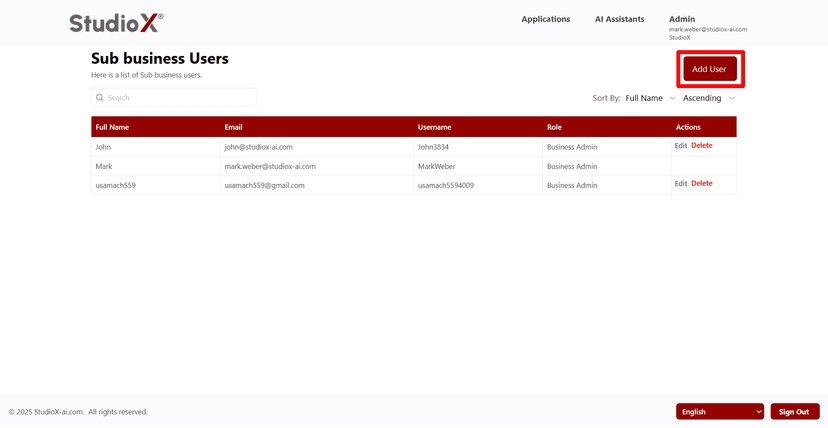Image resolution: width=828 pixels, height=428 pixels.
Task: Click the StudioX logo
Action: pos(116,22)
